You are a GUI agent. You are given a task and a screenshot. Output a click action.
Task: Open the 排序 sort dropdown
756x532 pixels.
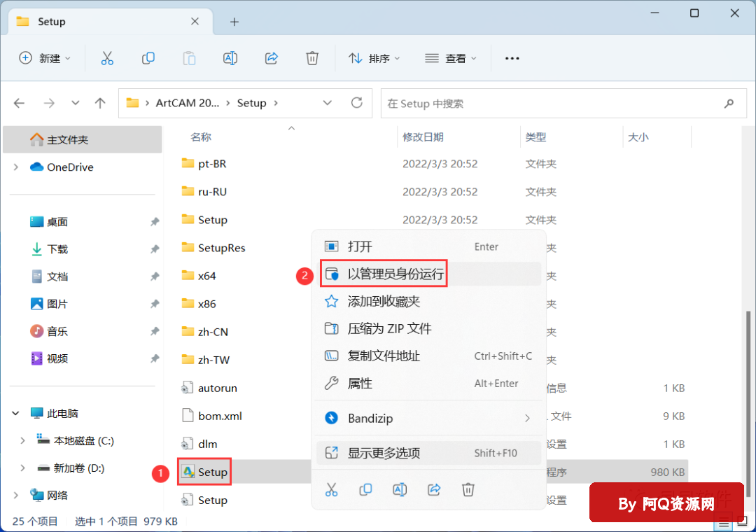[x=374, y=58]
